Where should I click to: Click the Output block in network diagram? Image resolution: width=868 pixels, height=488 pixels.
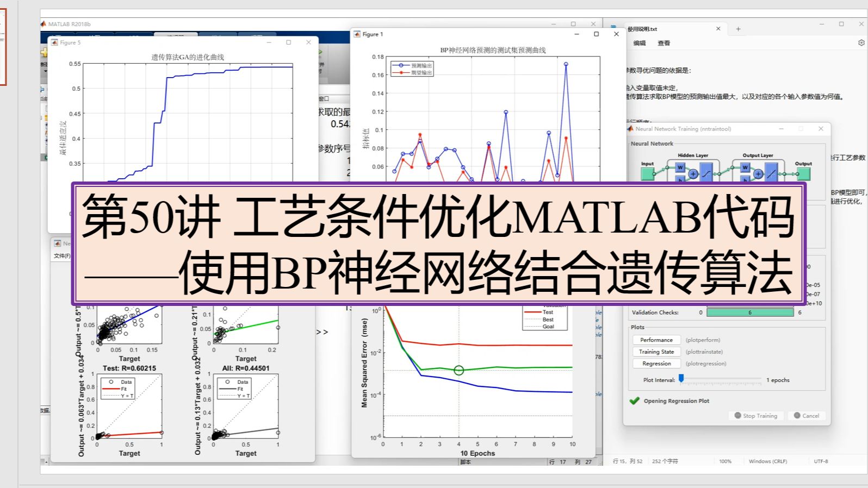coord(804,174)
